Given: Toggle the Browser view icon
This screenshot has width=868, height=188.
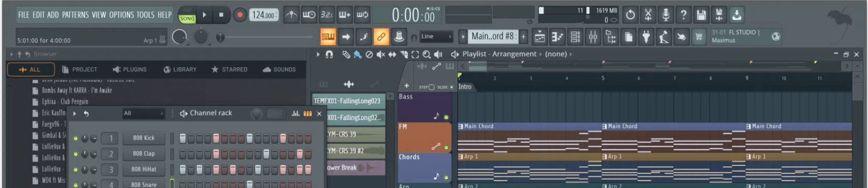Looking at the screenshot, I should tap(611, 36).
